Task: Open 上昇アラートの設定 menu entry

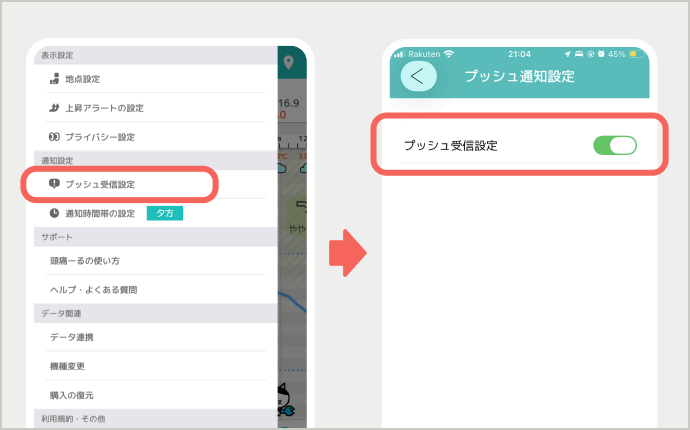Action: 156,108
